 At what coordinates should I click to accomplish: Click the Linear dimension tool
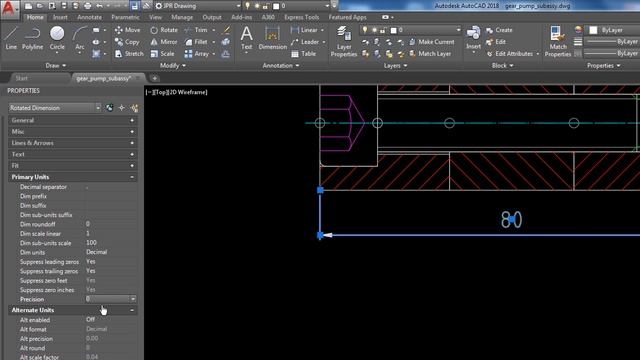(x=304, y=30)
